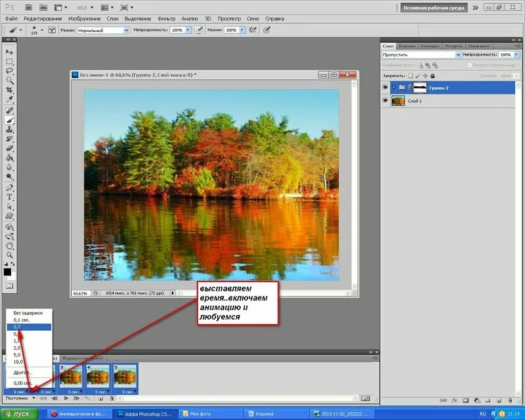Select the Clone Stamp tool
Image resolution: width=525 pixels, height=420 pixels.
coord(9,129)
